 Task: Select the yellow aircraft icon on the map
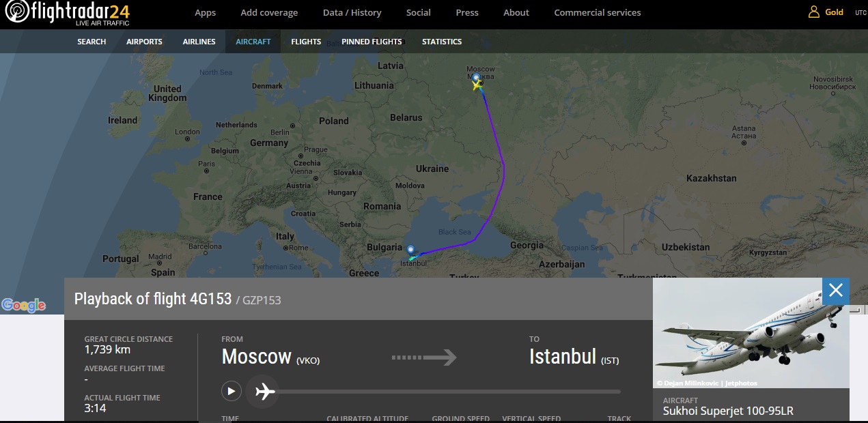(x=477, y=85)
